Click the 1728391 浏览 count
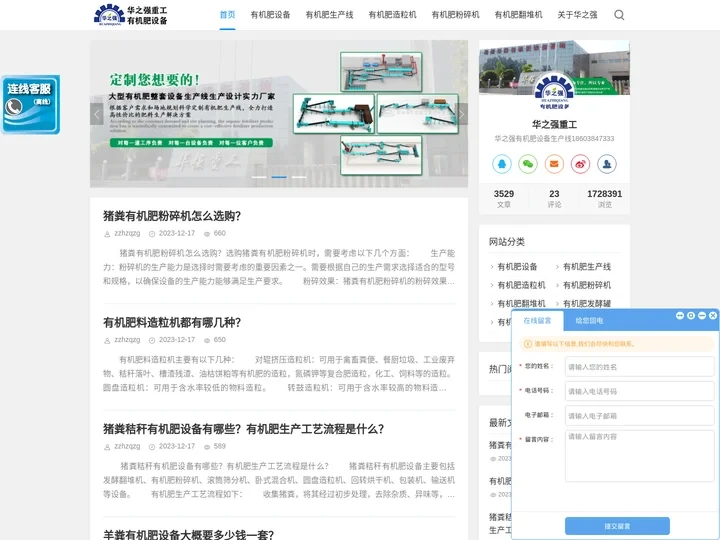Viewport: 720px width, 540px height. [604, 198]
